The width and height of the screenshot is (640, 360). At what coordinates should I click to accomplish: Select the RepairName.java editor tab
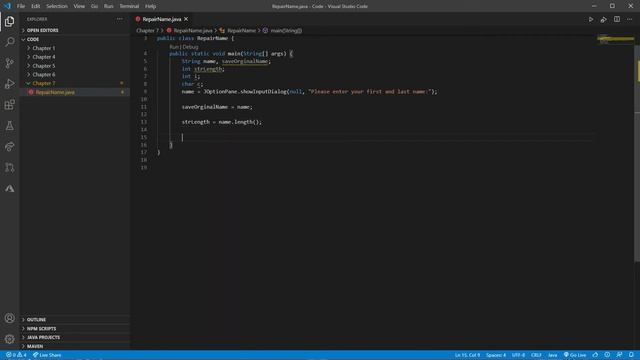(162, 19)
